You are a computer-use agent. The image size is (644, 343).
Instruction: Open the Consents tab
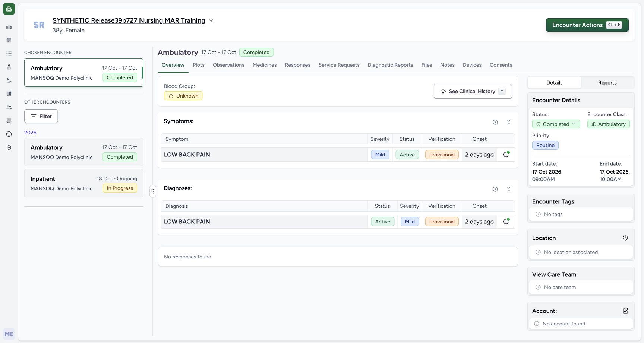pyautogui.click(x=501, y=65)
